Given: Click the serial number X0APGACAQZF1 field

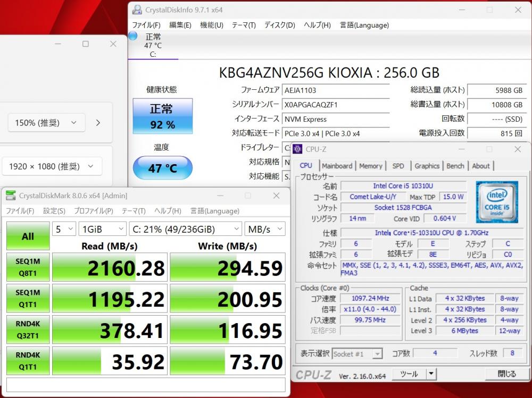Looking at the screenshot, I should point(336,105).
